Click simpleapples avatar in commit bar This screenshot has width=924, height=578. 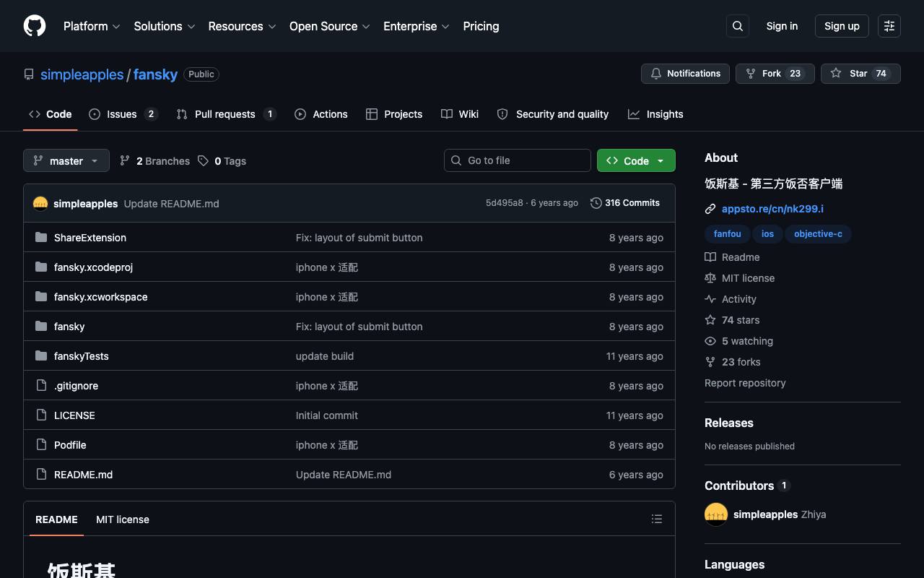40,204
